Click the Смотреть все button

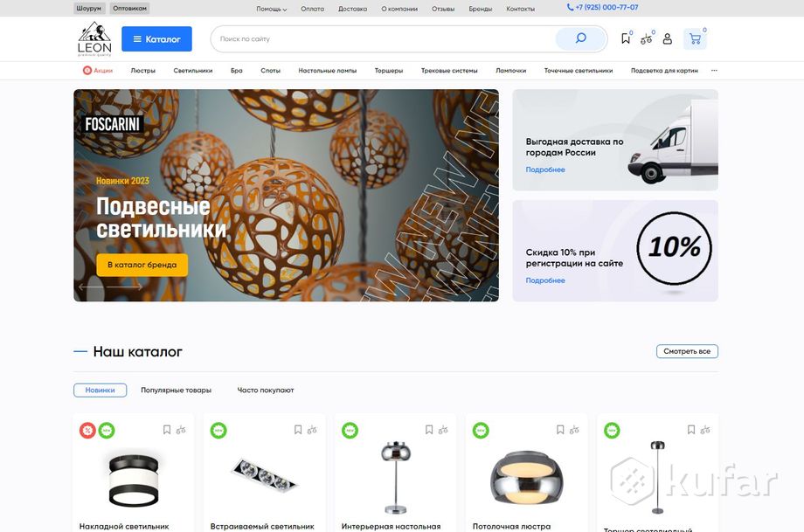[687, 351]
